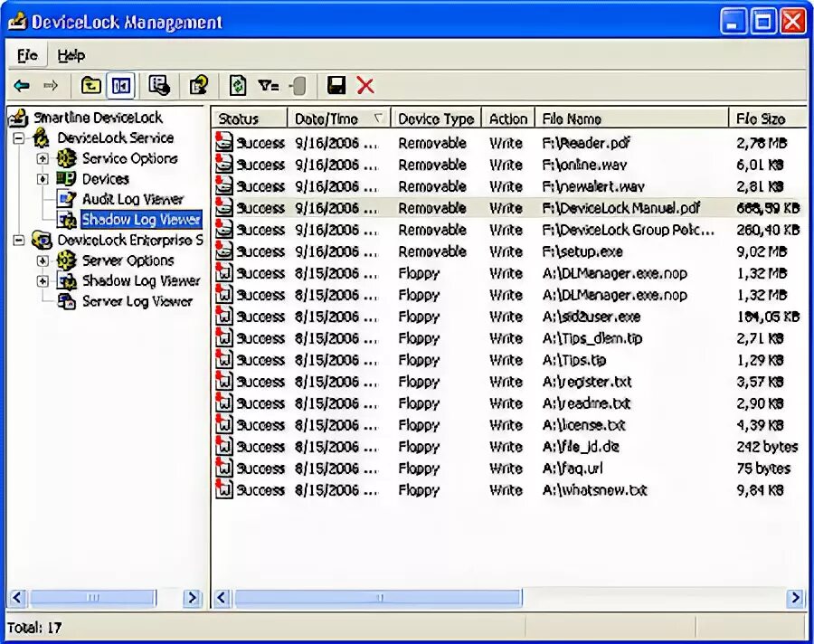Viewport: 814px width, 644px height.
Task: Select Audit Log Viewer in the tree
Action: point(133,199)
